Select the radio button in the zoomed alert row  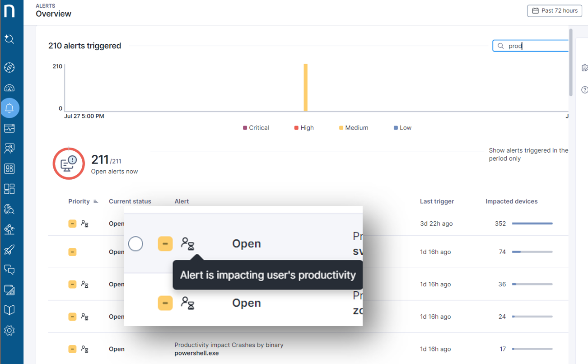(135, 244)
